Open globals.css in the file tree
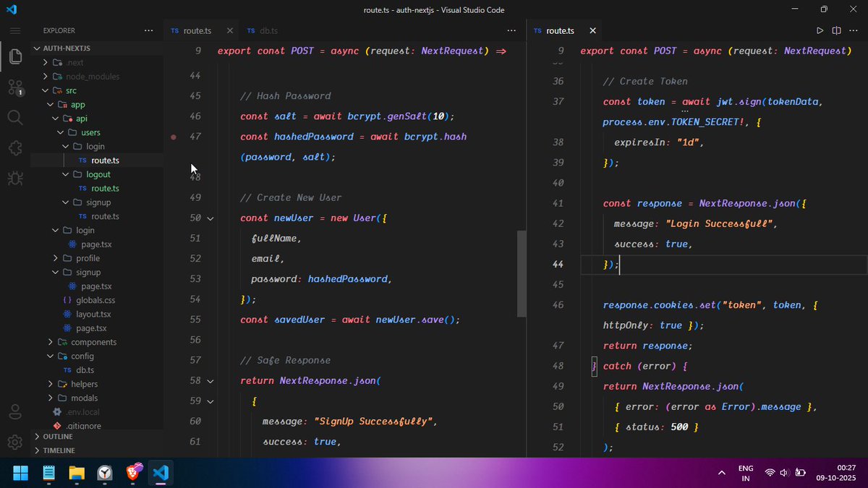 point(95,300)
